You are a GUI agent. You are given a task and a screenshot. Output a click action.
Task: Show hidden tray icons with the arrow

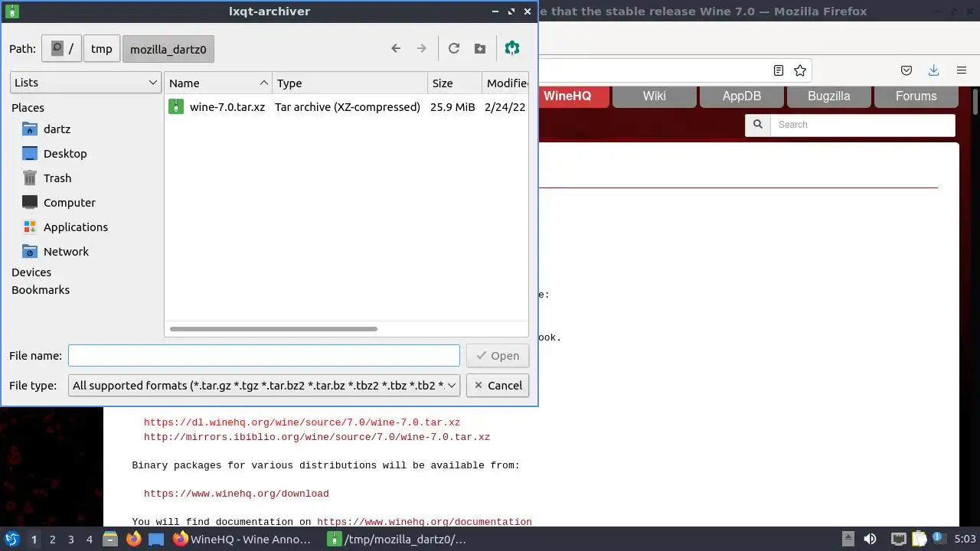848,540
